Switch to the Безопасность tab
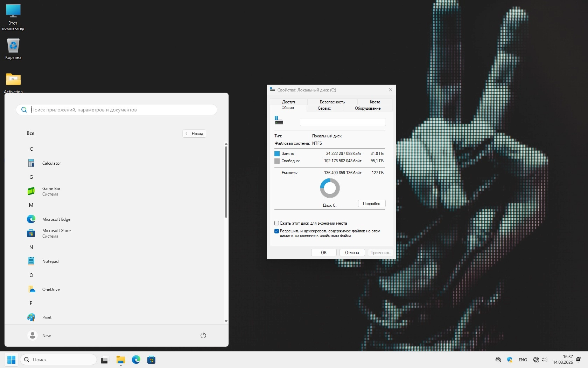 coord(332,102)
